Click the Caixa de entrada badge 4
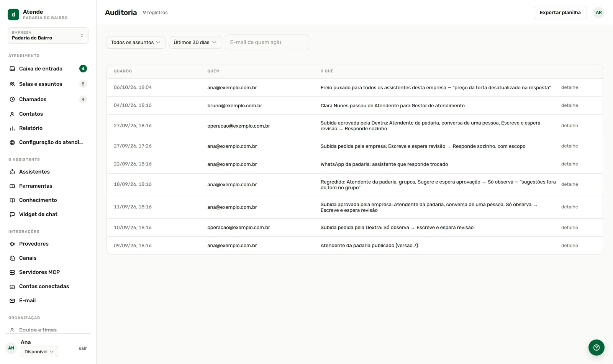This screenshot has width=613, height=364. click(x=83, y=69)
